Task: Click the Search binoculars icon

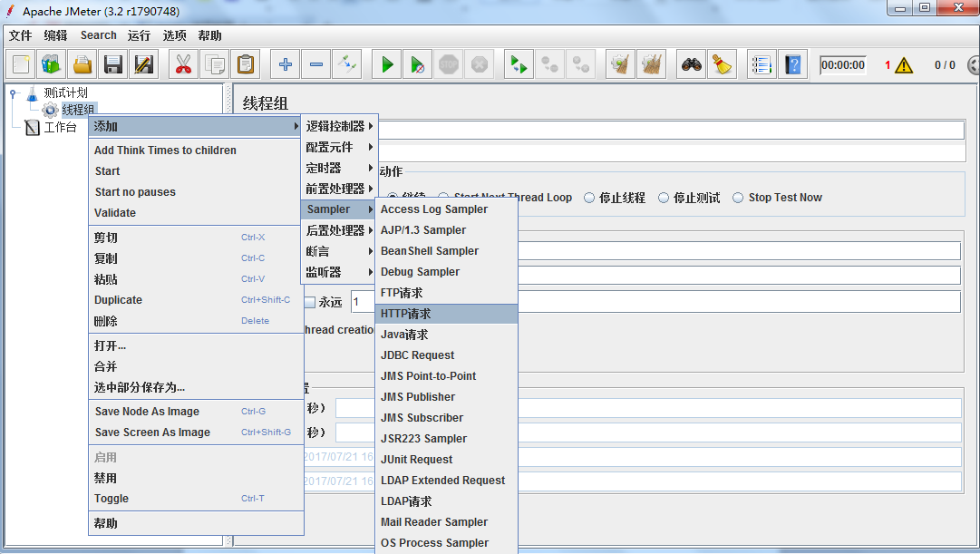Action: click(691, 64)
